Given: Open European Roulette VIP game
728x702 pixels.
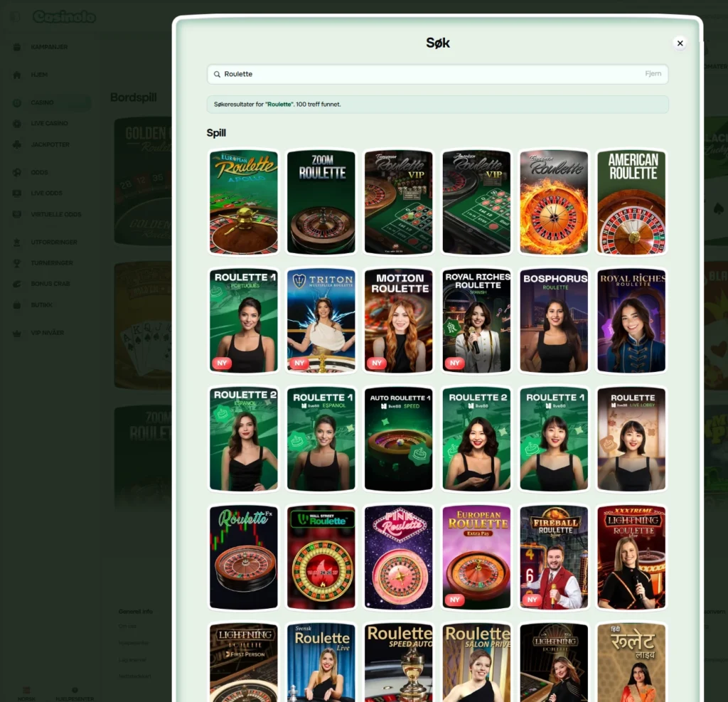Looking at the screenshot, I should [399, 201].
